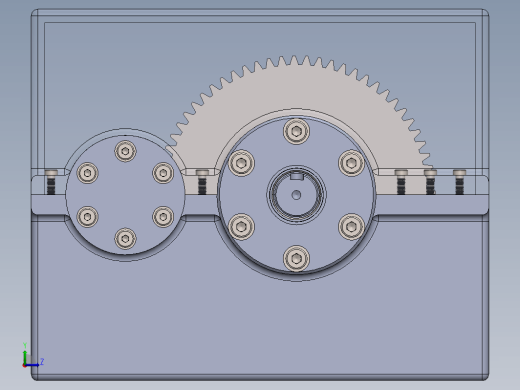Screen dimensions: 520x390
Task: Select the lower gearbox housing body
Action: point(260,317)
